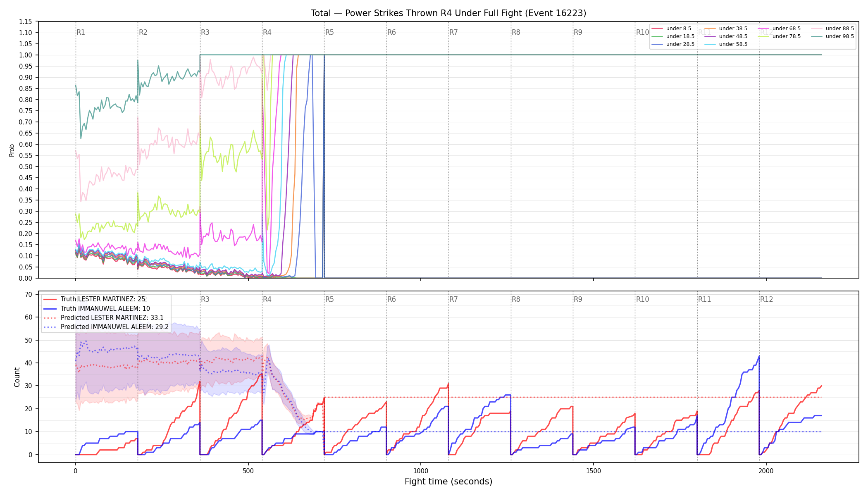Click the R5 round marker in the probability chart
868x496 pixels.
tap(329, 32)
